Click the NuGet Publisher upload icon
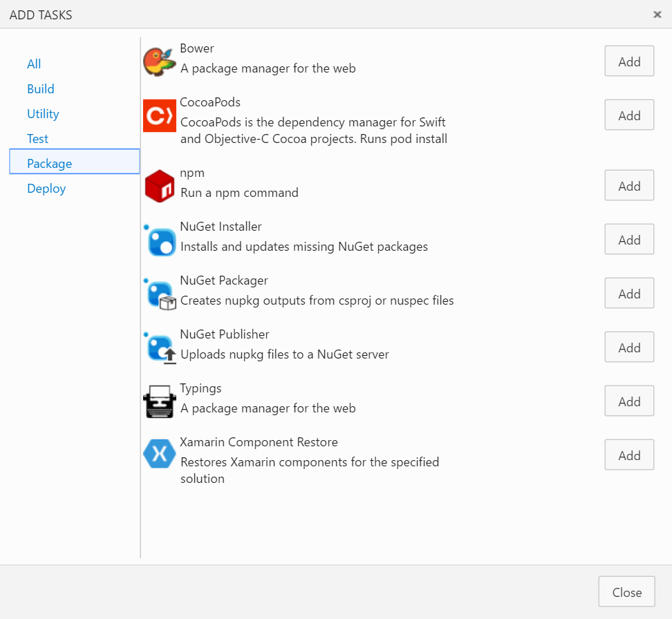 coord(160,347)
